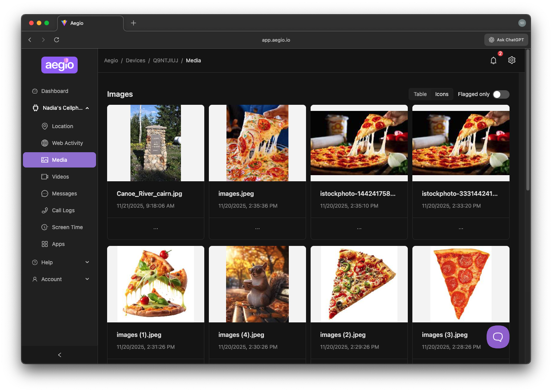Enable the Flagged only filter
The width and height of the screenshot is (552, 392).
[x=501, y=94]
